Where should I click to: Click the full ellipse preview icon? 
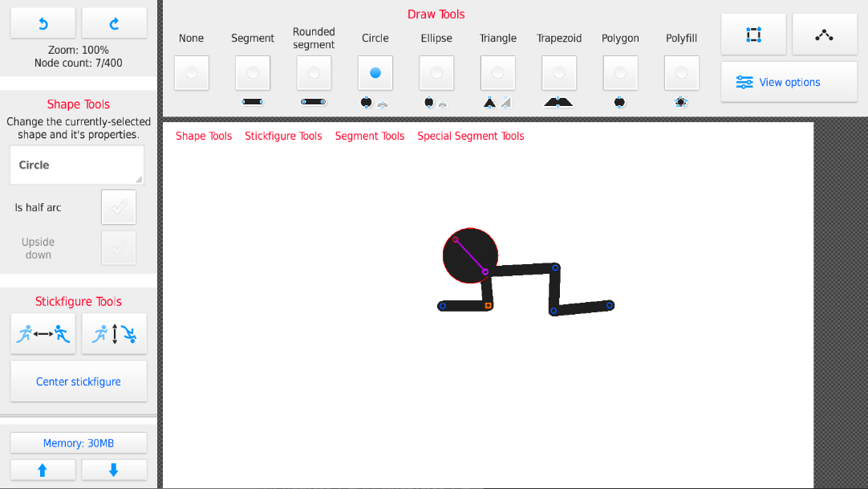tap(428, 102)
